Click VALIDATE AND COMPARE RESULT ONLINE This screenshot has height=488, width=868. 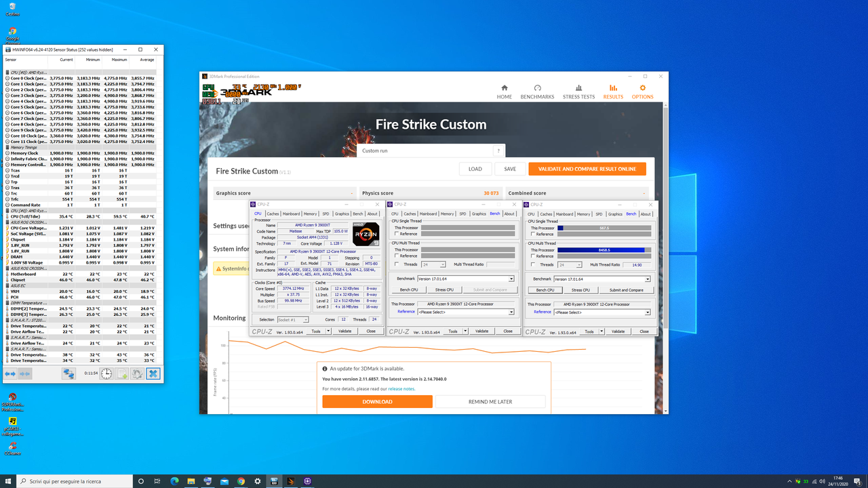point(587,168)
